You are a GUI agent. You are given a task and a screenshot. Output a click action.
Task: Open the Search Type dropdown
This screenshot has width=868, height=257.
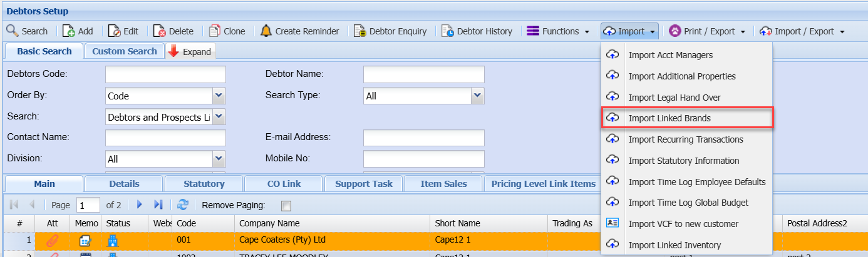click(477, 96)
